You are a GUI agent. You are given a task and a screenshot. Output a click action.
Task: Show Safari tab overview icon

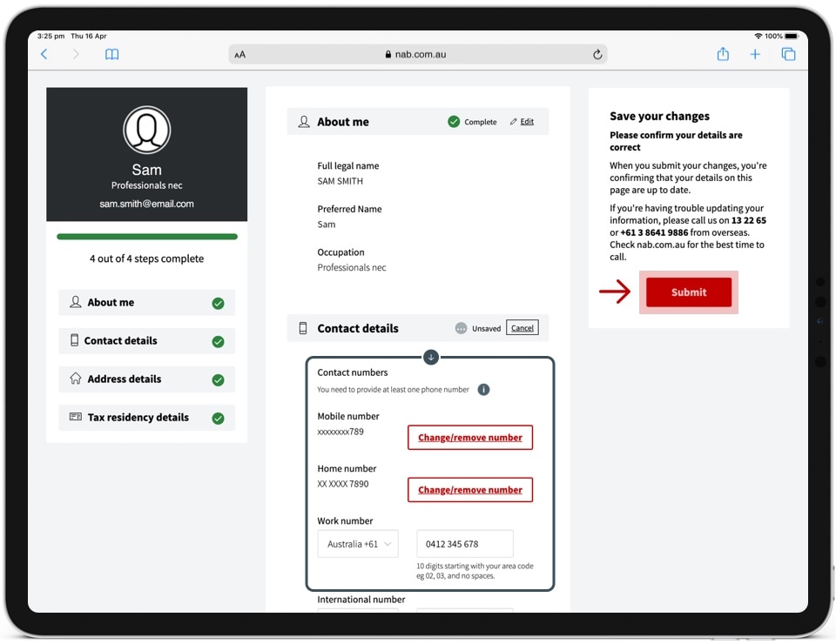[788, 54]
